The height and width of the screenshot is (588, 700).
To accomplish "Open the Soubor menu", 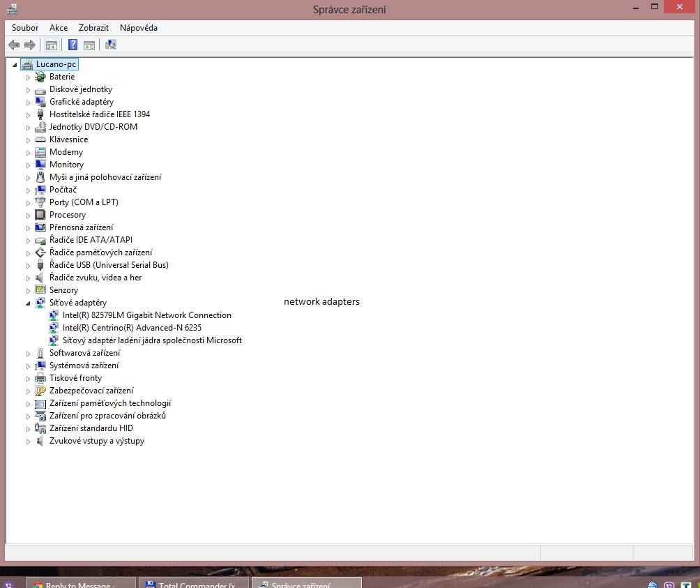I will (x=25, y=28).
